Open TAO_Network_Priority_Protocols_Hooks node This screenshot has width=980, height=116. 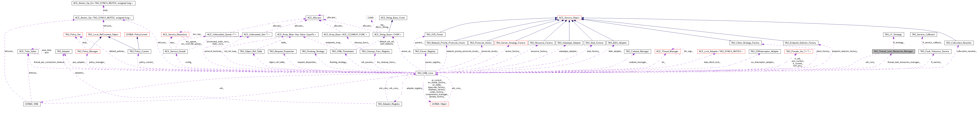click(446, 43)
